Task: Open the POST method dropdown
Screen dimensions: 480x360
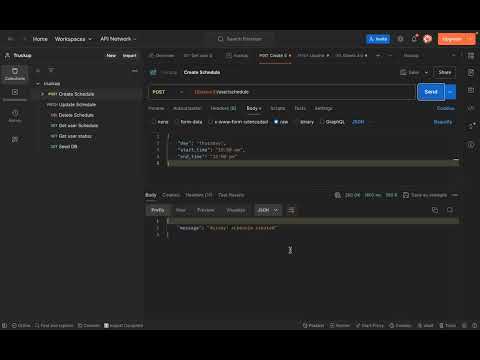Action: point(168,92)
